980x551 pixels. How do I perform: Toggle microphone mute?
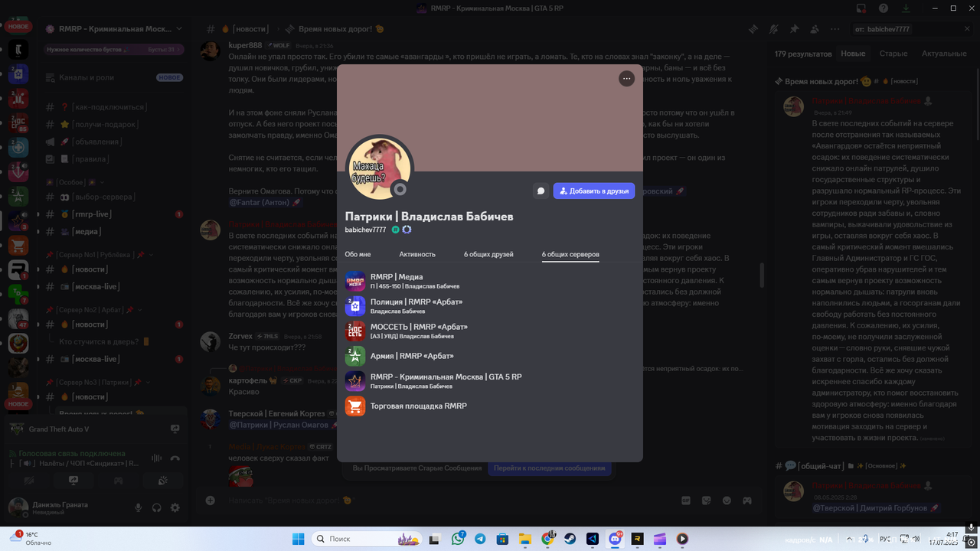pyautogui.click(x=139, y=507)
